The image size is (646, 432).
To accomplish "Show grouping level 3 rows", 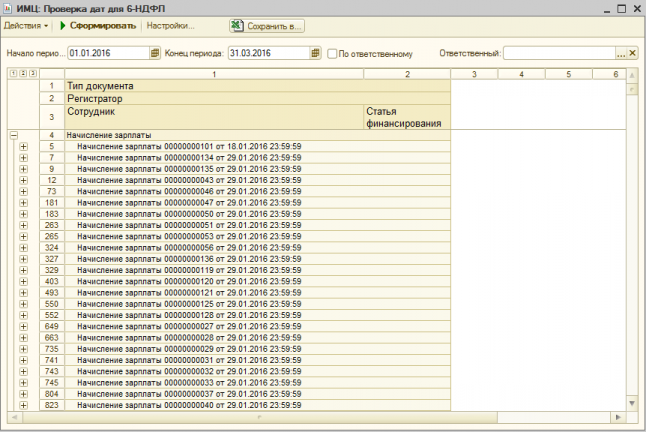I will 32,74.
